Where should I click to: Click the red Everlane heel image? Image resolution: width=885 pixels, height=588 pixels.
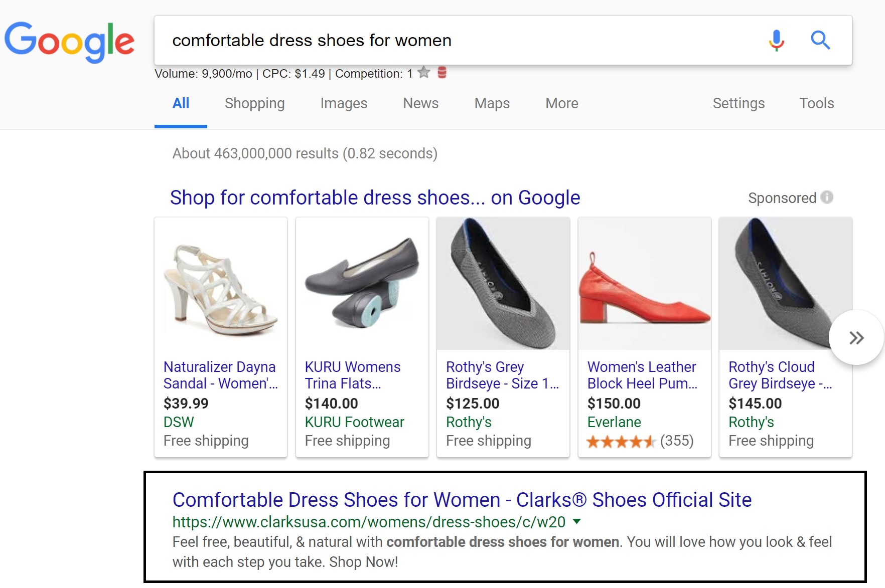point(645,284)
